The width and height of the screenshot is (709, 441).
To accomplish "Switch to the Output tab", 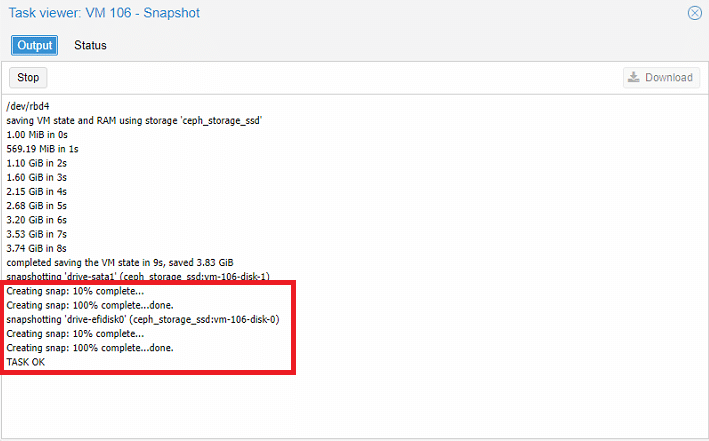I will pos(34,45).
